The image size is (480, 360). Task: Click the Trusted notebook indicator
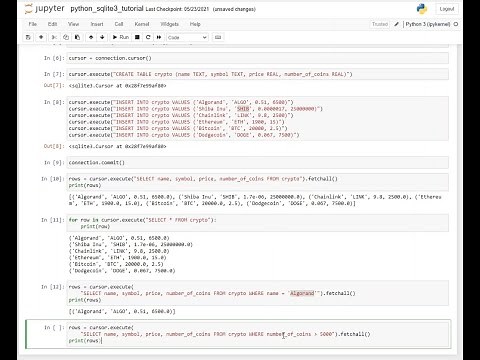380,24
